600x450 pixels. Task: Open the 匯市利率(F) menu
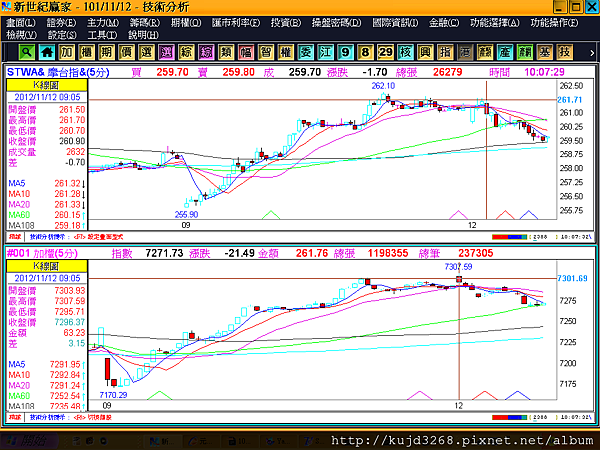click(236, 23)
